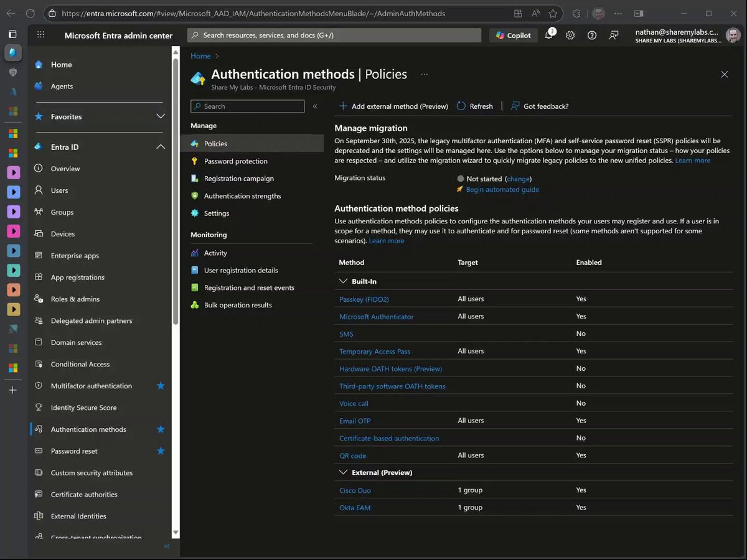Open Registration and reset events
The height and width of the screenshot is (560, 747).
point(249,288)
